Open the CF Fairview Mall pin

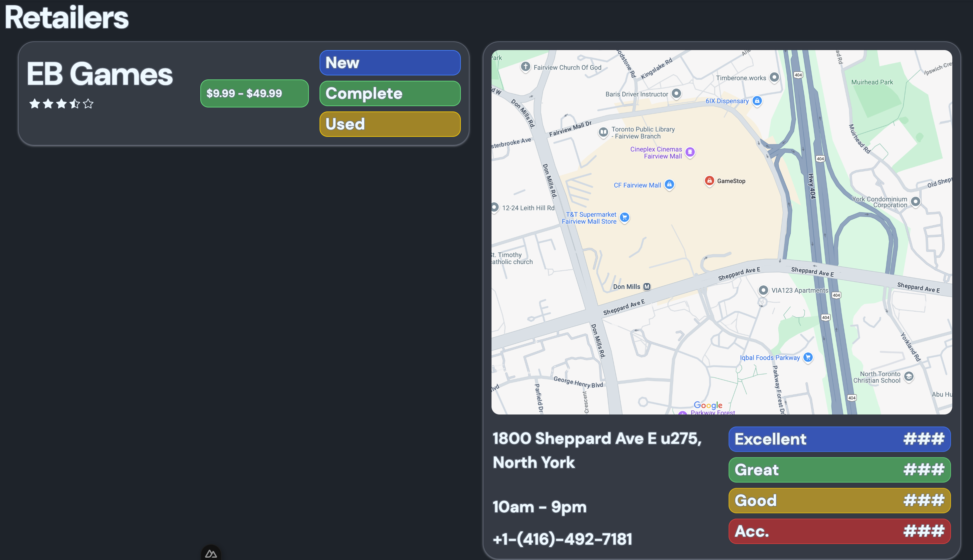click(669, 185)
